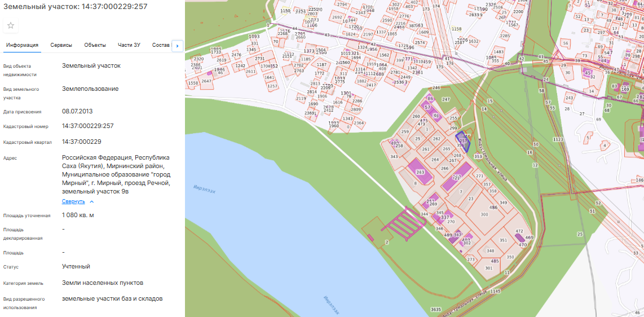Select parcel 300 on the map

484,215
